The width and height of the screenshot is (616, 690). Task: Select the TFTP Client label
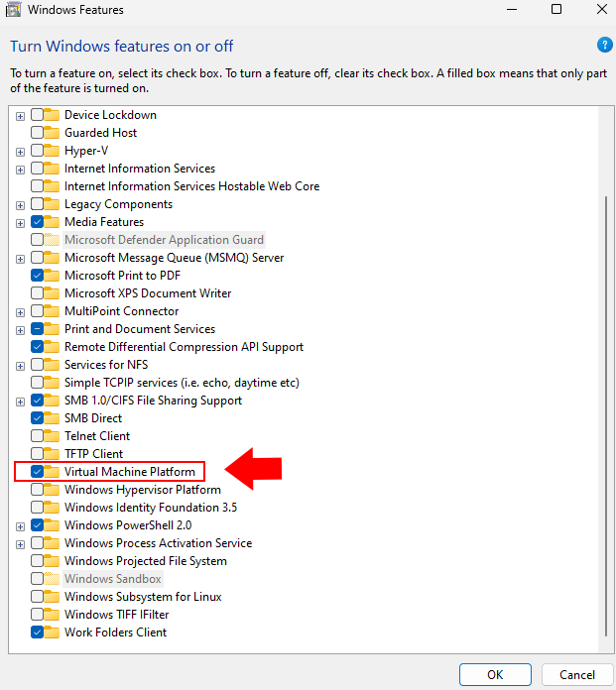point(94,454)
